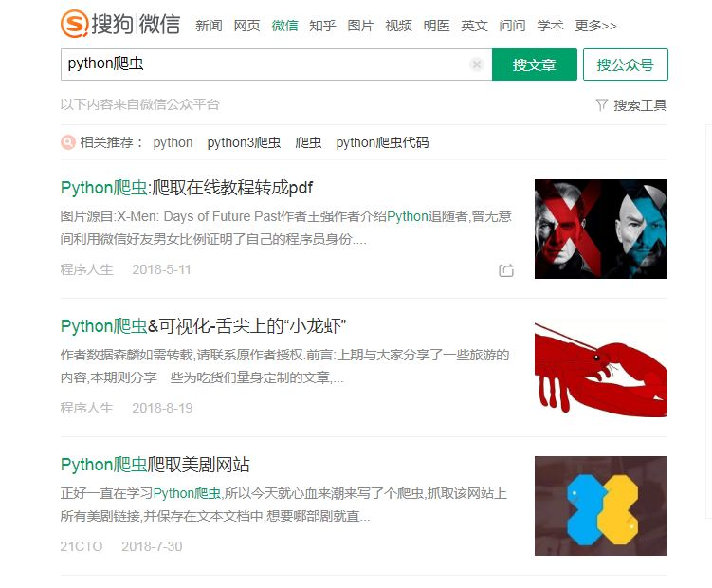Go to the 学术 tab
Screen dimensions: 712x588
coord(550,26)
